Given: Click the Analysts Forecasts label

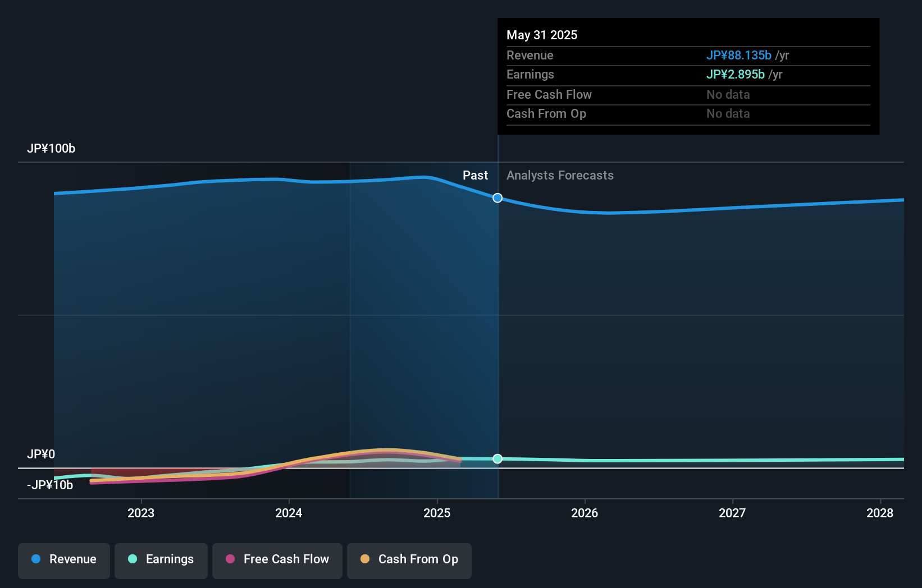Looking at the screenshot, I should [x=560, y=176].
